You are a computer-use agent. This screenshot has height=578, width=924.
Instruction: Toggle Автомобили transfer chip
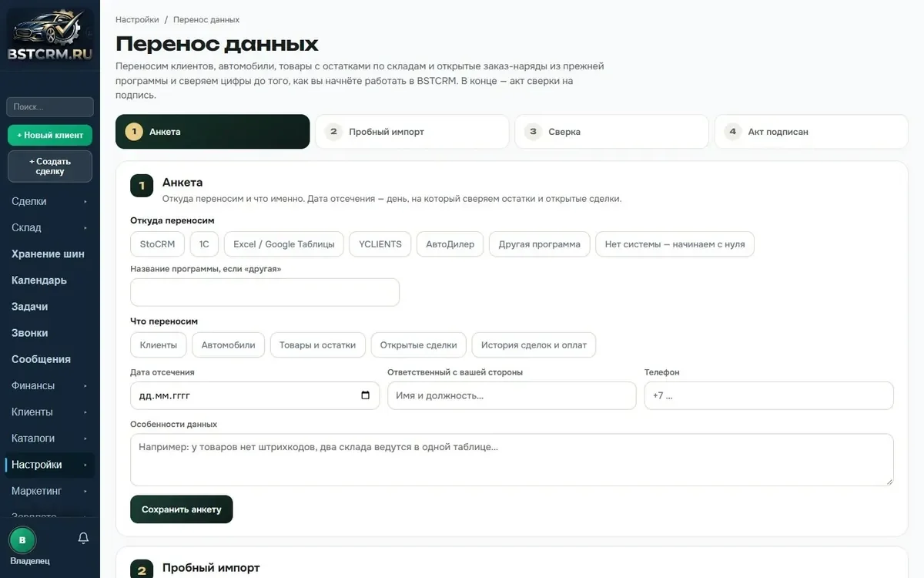229,345
